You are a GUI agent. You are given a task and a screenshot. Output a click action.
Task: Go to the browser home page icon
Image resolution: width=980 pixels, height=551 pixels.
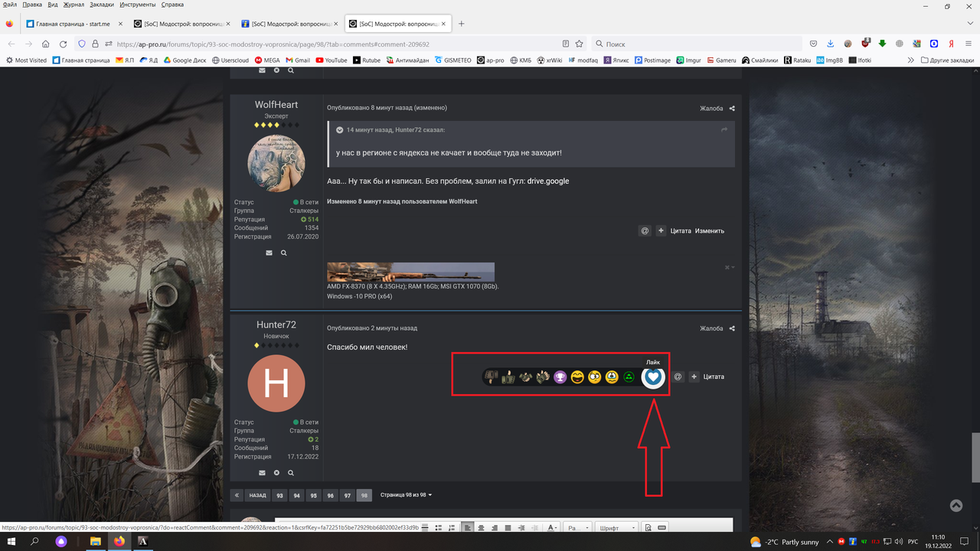tap(45, 44)
